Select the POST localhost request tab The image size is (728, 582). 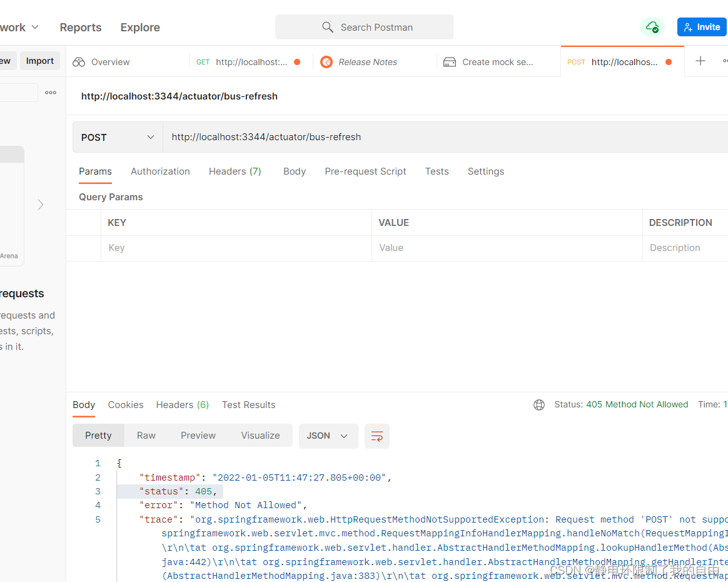622,62
